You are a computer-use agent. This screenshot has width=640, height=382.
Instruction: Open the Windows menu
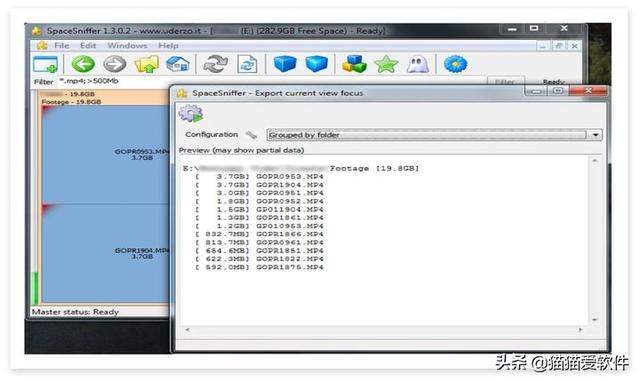(x=127, y=46)
